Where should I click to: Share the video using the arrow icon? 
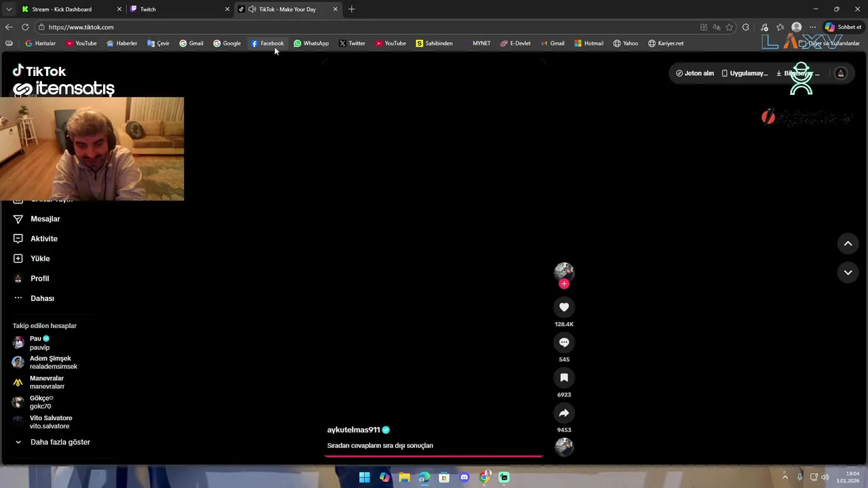[x=564, y=413]
